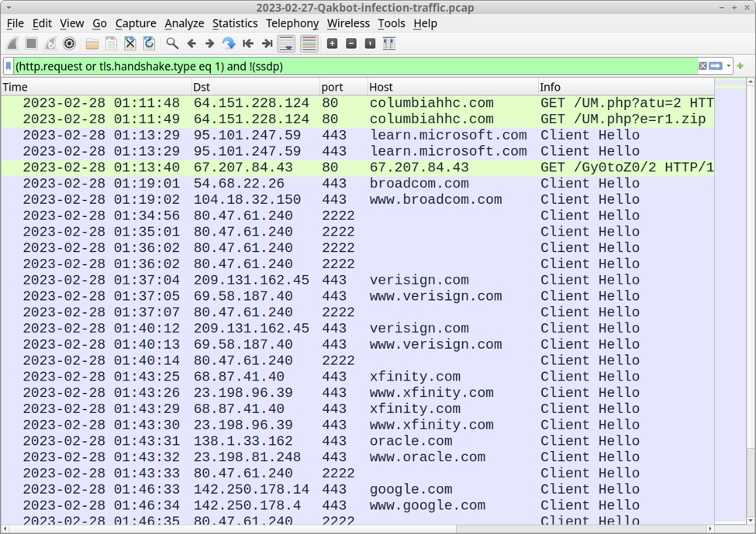Select the verisign.com packet at 01:37:04
The image size is (756, 534).
click(x=357, y=280)
